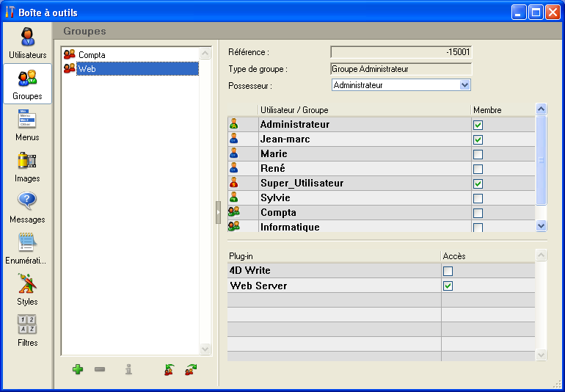Image resolution: width=565 pixels, height=392 pixels.
Task: Enable Membre checkbox for Marie
Action: coord(478,154)
